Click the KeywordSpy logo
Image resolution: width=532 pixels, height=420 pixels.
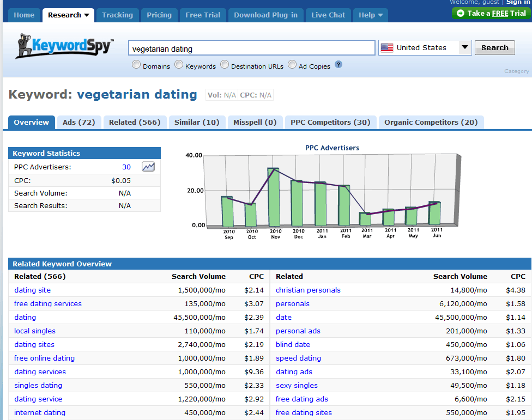click(x=64, y=46)
